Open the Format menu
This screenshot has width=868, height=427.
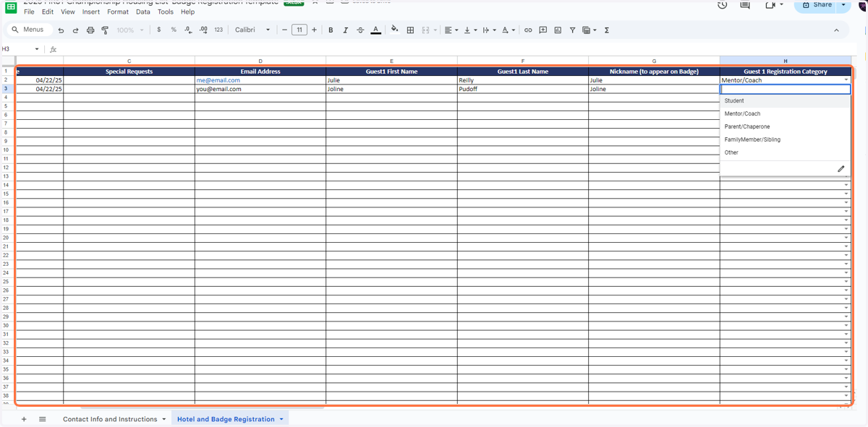point(118,12)
